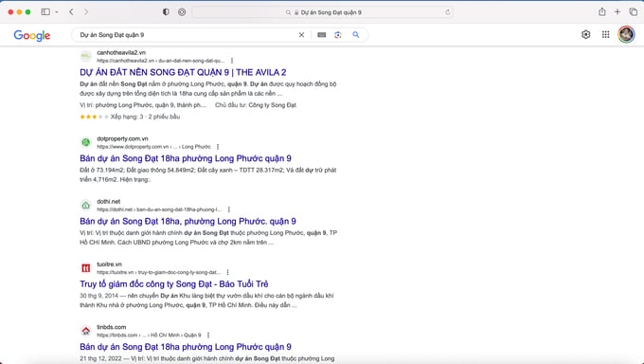Click the extension icon beside shield
The width and height of the screenshot is (644, 364).
tap(182, 12)
